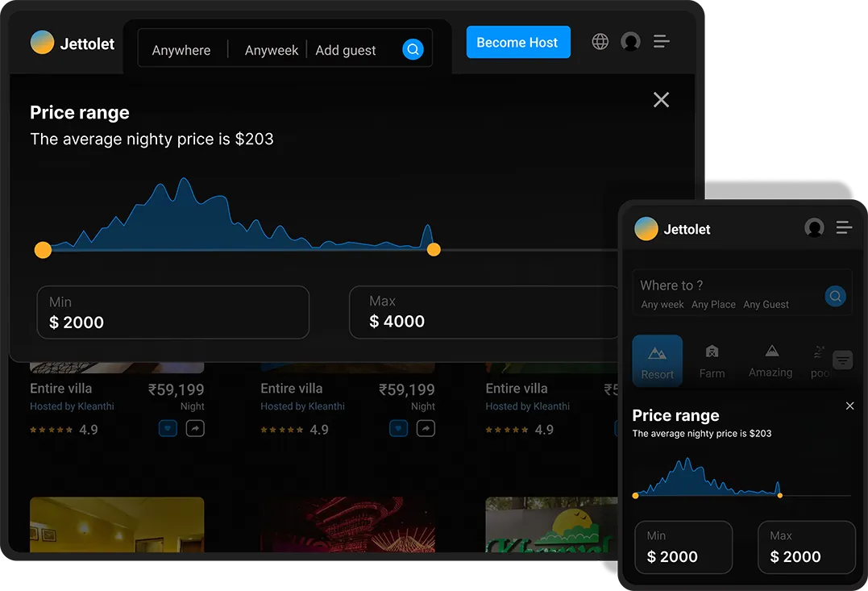Screen dimensions: 868x591
Task: Open the Anyweek date selector
Action: (x=272, y=50)
